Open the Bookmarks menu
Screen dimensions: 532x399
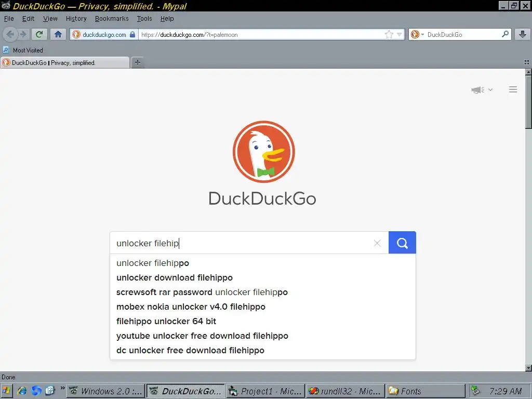112,19
